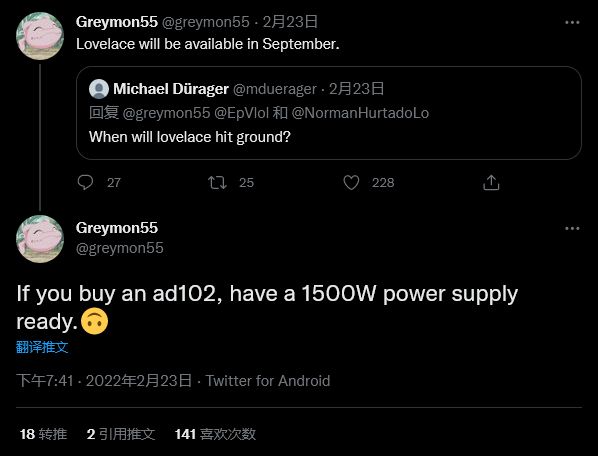View the 141 喜欢次数 likes list
This screenshot has height=456, width=598.
215,434
